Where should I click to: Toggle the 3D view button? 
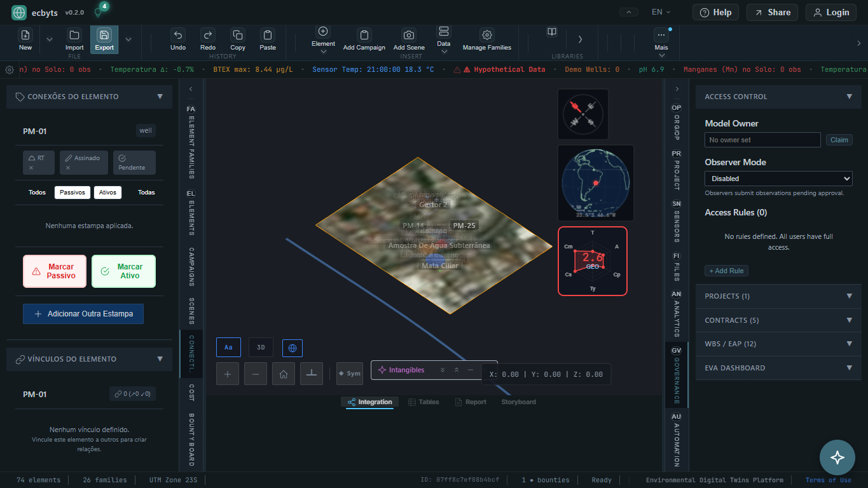[x=261, y=348]
